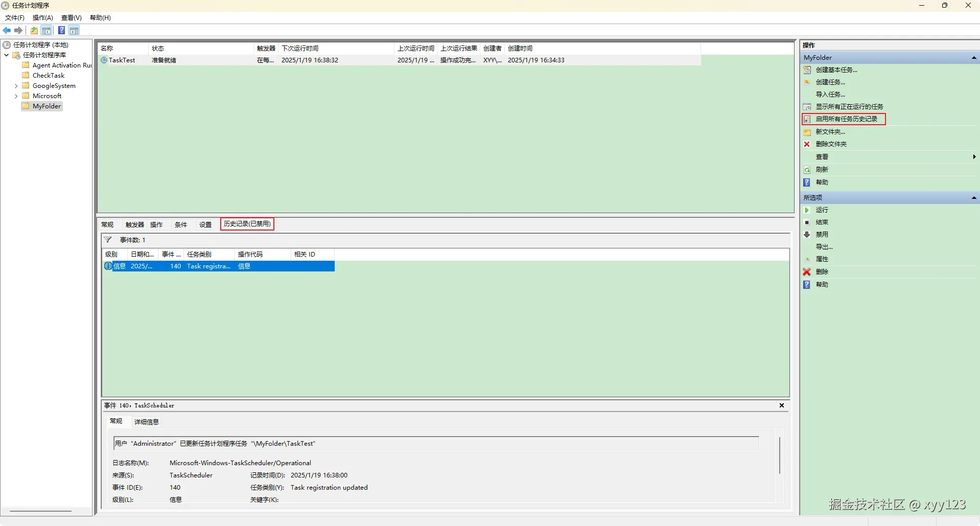Screen dimensions: 980x526
Task: Click the MyFolder section 帮助 icon
Action: (807, 182)
